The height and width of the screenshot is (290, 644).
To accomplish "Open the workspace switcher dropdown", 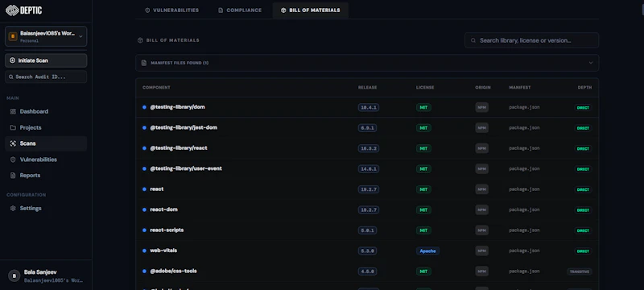I will point(46,36).
